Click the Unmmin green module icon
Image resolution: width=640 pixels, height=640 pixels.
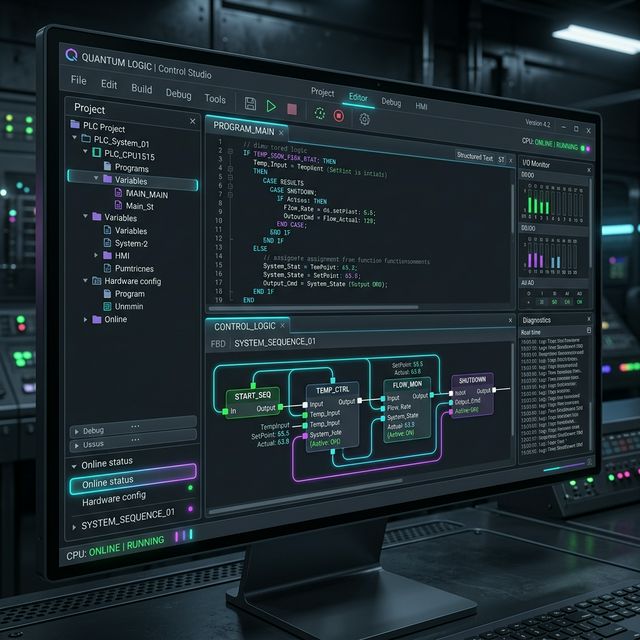point(107,306)
